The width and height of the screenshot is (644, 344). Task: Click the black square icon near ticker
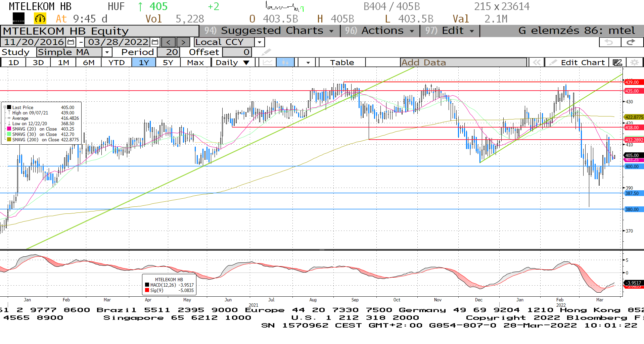click(x=18, y=18)
